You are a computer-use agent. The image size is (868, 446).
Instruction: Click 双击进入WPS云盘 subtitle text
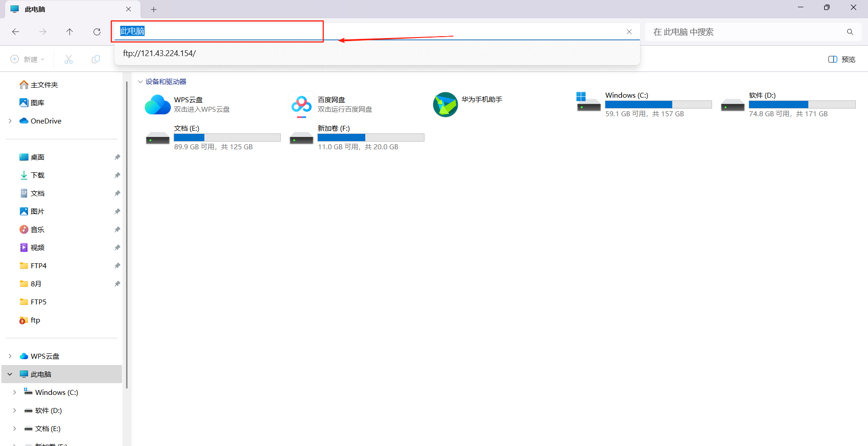202,109
